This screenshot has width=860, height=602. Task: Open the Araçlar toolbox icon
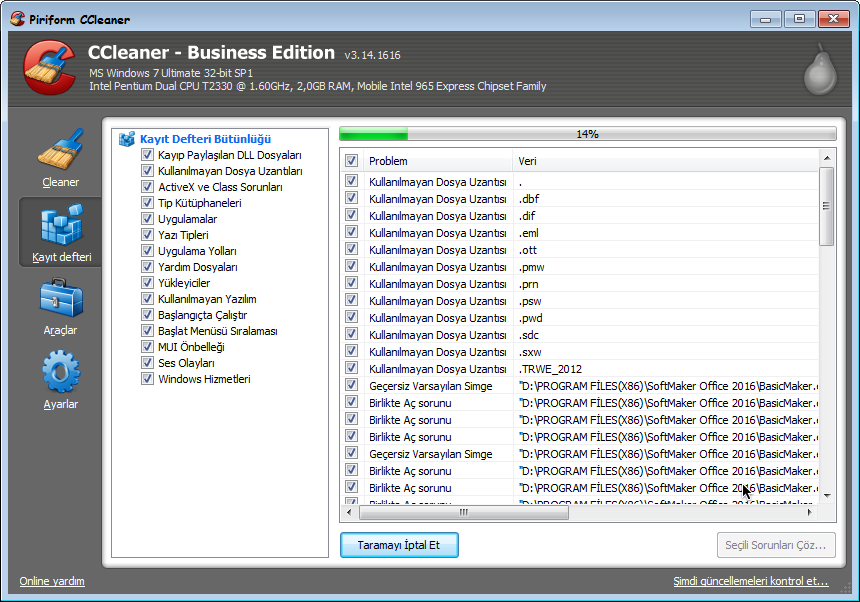(61, 298)
